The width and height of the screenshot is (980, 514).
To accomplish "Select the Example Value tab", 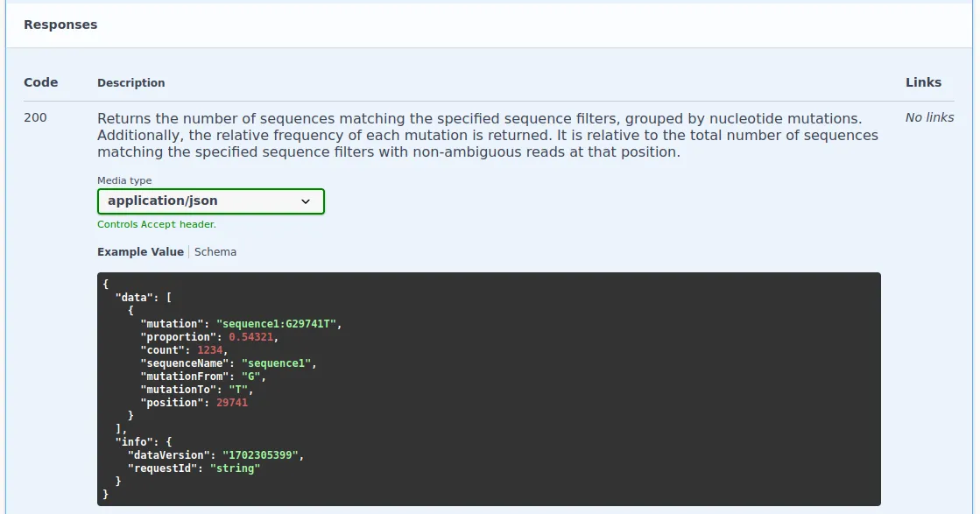I will coord(140,252).
